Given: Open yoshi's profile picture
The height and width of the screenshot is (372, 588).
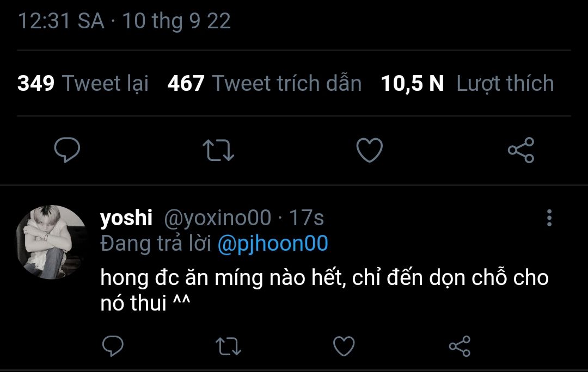Looking at the screenshot, I should tap(51, 241).
